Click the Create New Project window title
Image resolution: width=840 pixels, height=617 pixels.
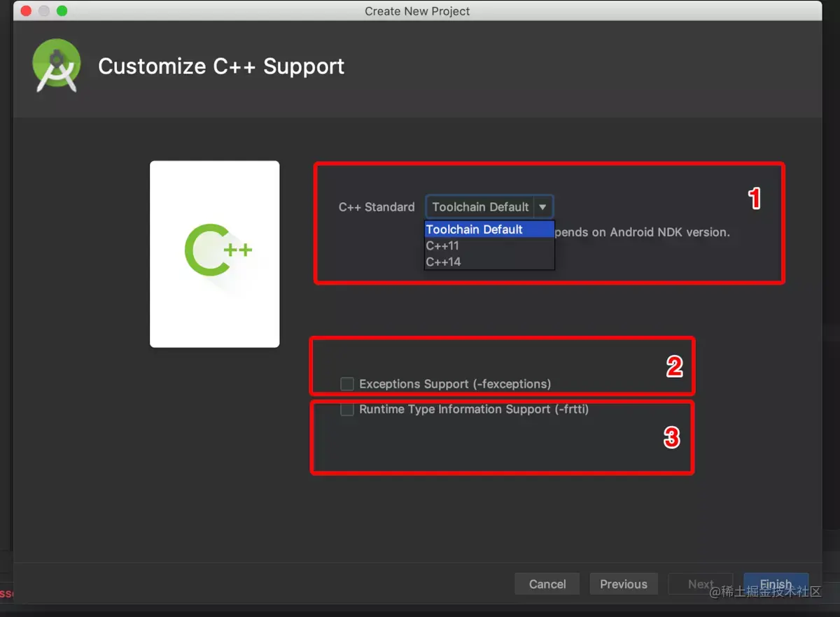[417, 11]
